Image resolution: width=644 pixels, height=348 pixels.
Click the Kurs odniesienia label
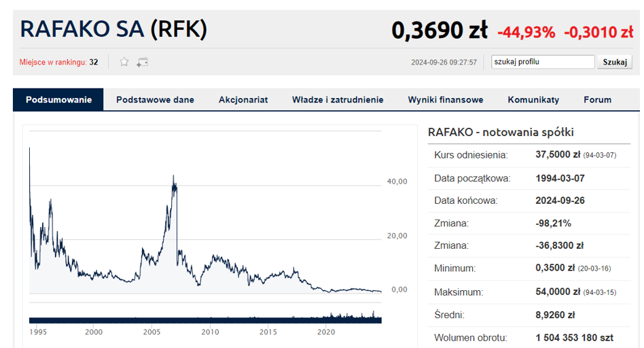click(x=471, y=155)
